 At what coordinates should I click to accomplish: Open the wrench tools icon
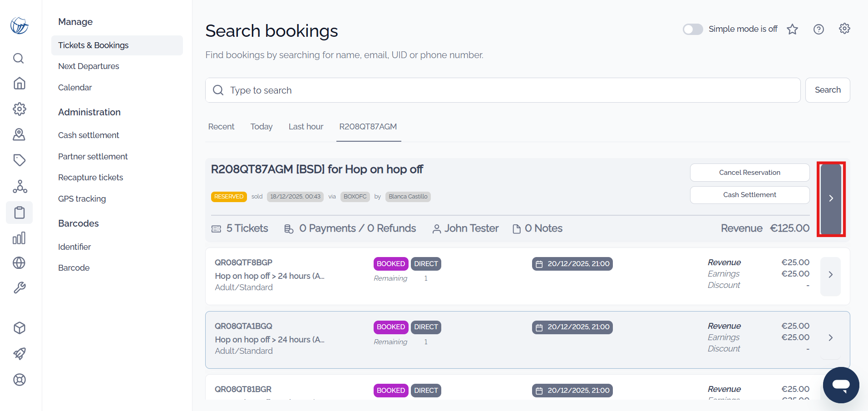coord(19,288)
